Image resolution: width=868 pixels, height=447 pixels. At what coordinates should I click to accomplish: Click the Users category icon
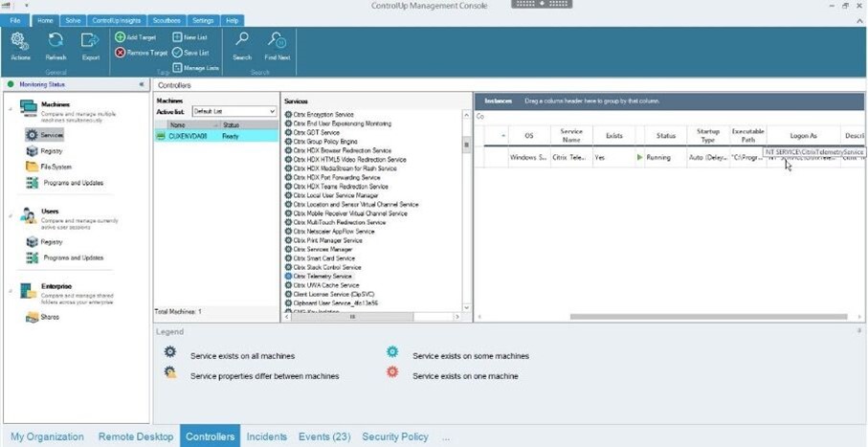coord(29,215)
